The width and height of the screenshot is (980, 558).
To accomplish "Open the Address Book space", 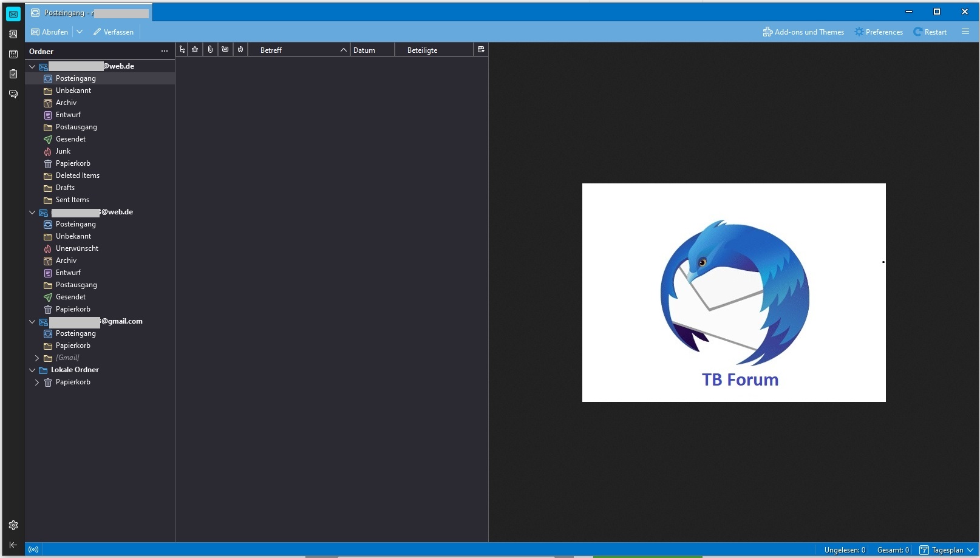I will pyautogui.click(x=13, y=34).
